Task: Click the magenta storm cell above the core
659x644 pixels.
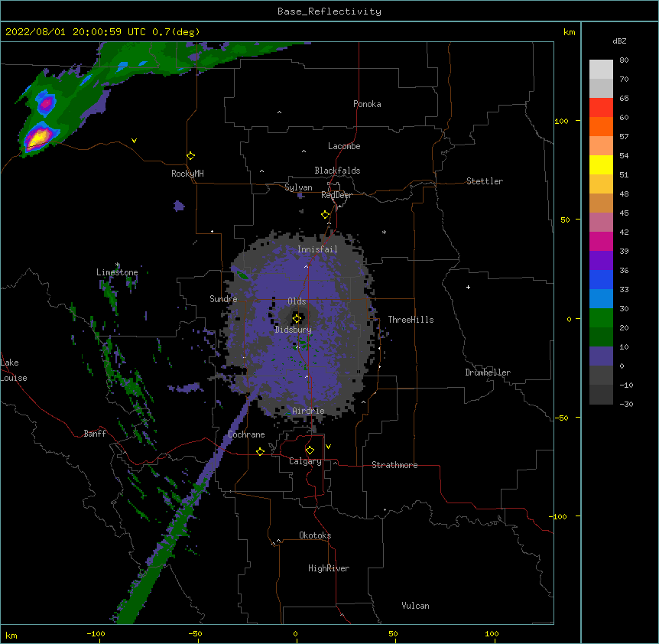Action: pyautogui.click(x=46, y=102)
